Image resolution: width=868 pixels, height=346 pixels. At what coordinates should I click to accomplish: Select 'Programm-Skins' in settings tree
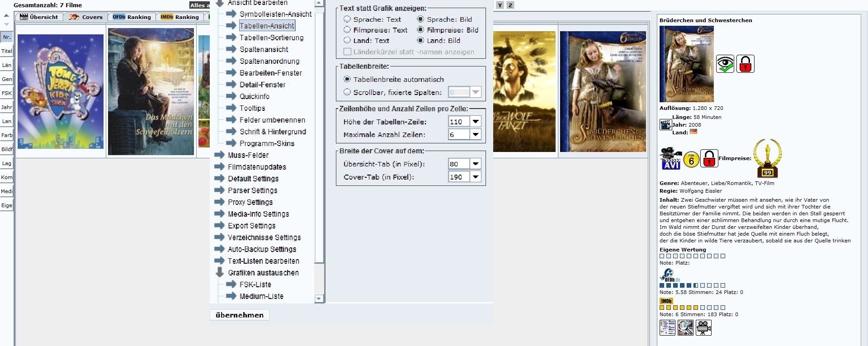[x=267, y=143]
